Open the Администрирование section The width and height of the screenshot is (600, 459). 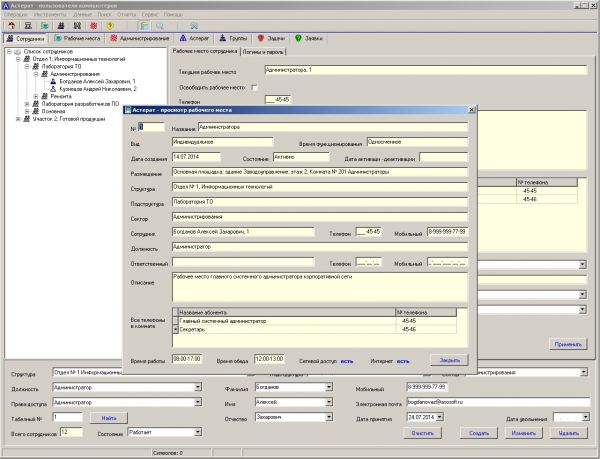(143, 38)
